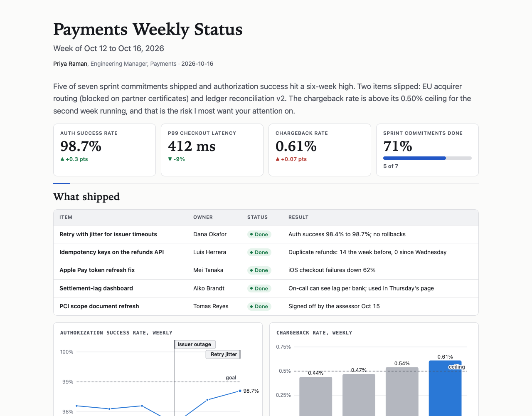Click Done badge in Apple Pay row
Image resolution: width=532 pixels, height=416 pixels.
[259, 270]
